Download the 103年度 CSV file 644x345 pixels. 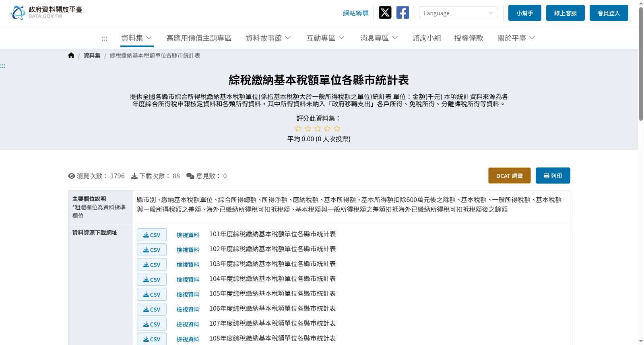152,264
